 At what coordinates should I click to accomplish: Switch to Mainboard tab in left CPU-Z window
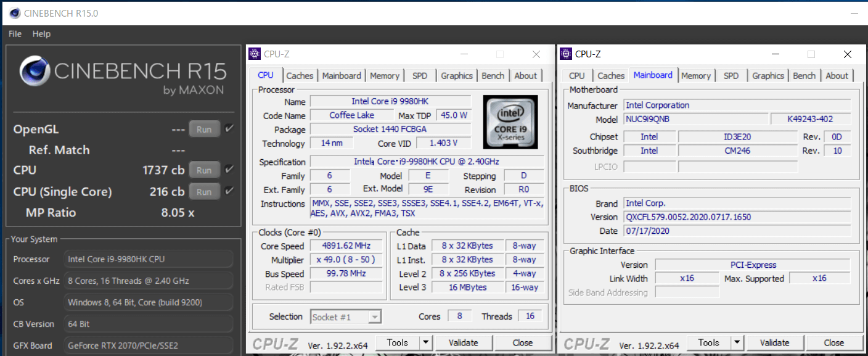[342, 76]
